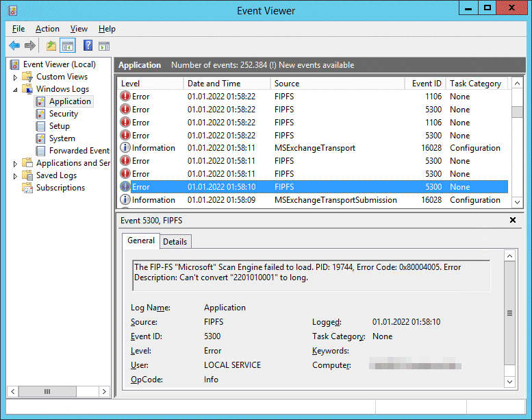Select the MSExchangeTransportSubmission source cell
The image size is (532, 420).
[x=335, y=200]
